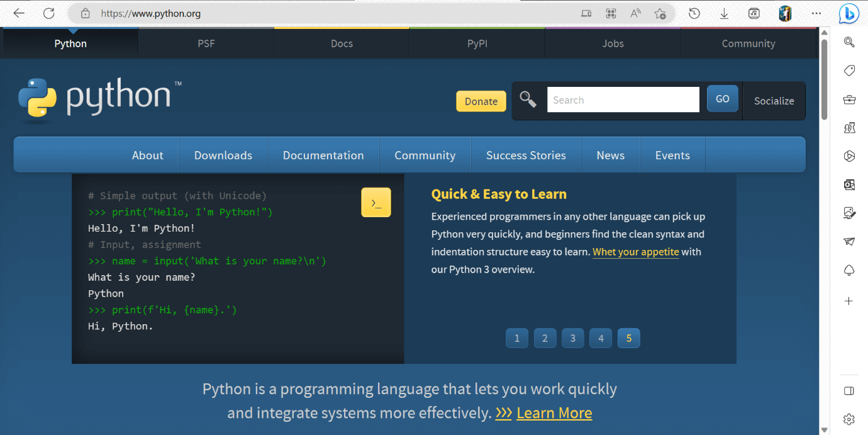
Task: Follow the Learn More link
Action: pyautogui.click(x=554, y=413)
